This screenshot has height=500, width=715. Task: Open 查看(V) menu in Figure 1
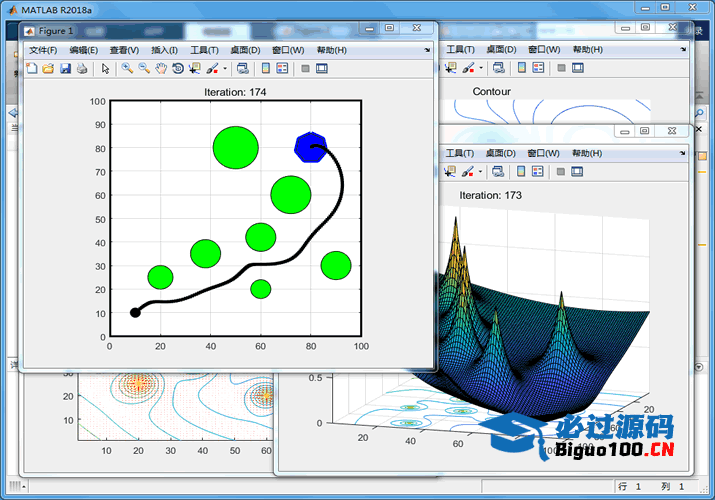tap(124, 50)
